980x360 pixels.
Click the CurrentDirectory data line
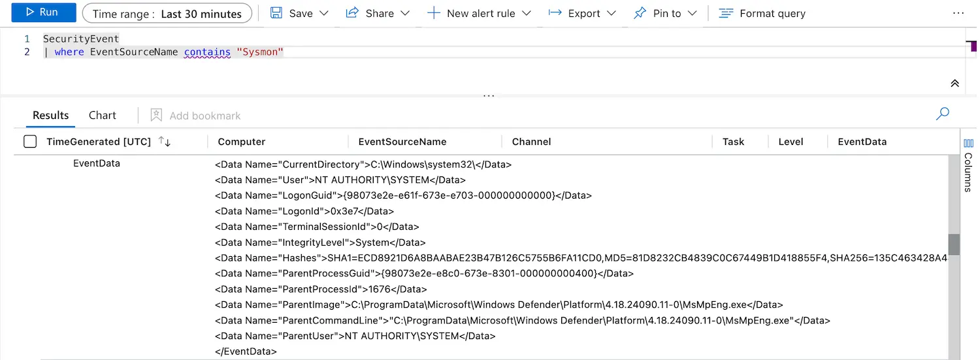[x=363, y=164]
